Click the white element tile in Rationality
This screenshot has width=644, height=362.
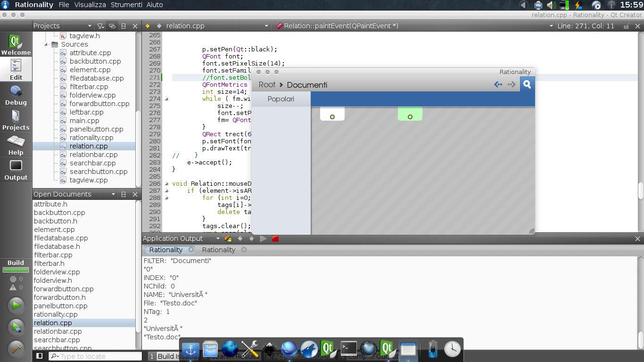[332, 114]
